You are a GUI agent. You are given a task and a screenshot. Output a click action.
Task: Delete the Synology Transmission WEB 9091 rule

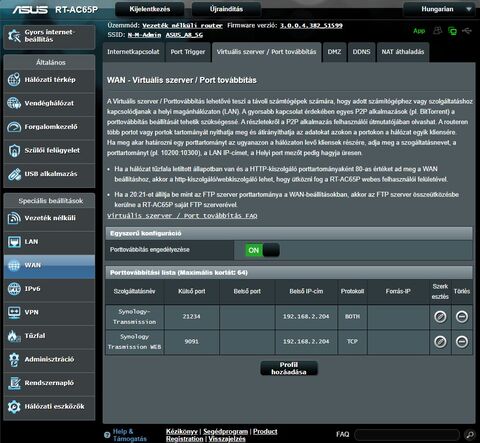click(x=462, y=341)
